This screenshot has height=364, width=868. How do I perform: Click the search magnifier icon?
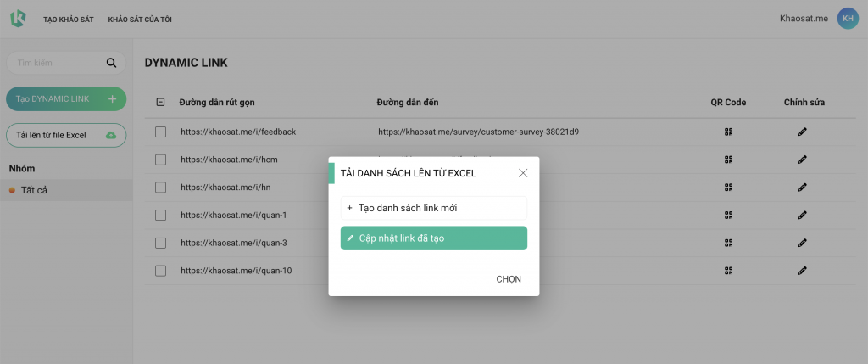coord(111,63)
